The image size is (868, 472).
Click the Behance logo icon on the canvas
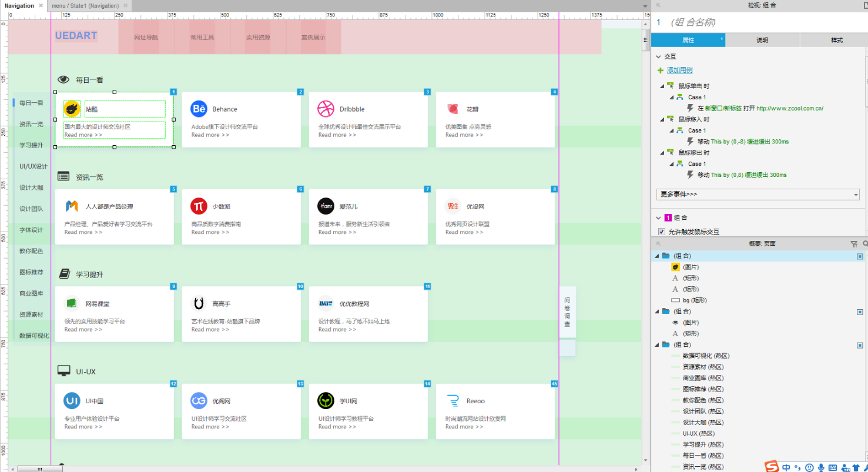199,109
